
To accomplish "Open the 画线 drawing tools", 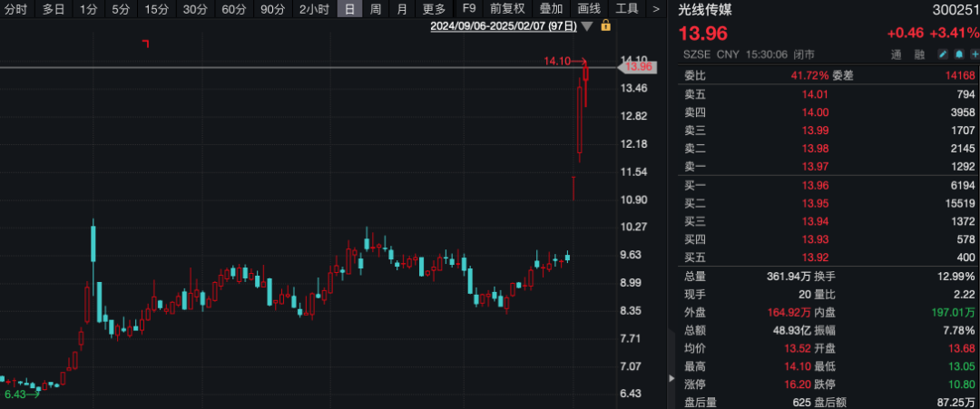I will pos(589,9).
